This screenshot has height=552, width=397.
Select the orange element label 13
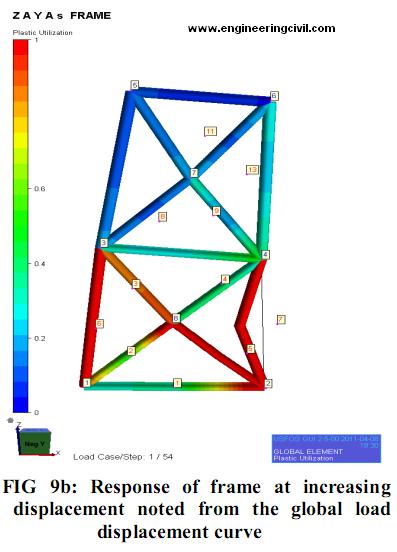click(x=252, y=170)
